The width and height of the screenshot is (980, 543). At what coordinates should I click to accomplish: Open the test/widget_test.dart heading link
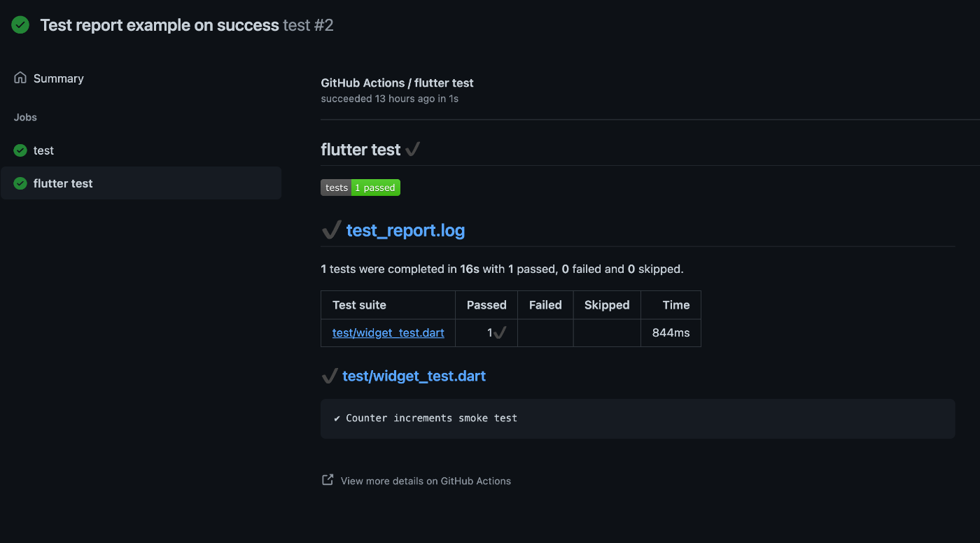point(414,376)
